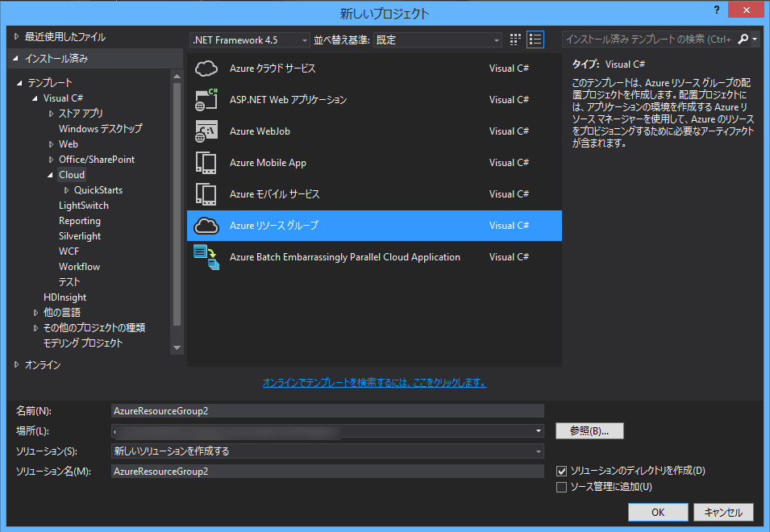This screenshot has height=532, width=770.
Task: Collapse the Visual C# tree node
Action: [35, 98]
